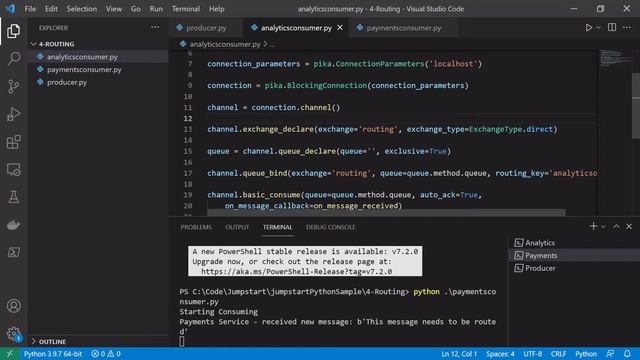Screen dimensions: 640x360
Task: Select the TERMINAL panel tab
Action: click(278, 227)
